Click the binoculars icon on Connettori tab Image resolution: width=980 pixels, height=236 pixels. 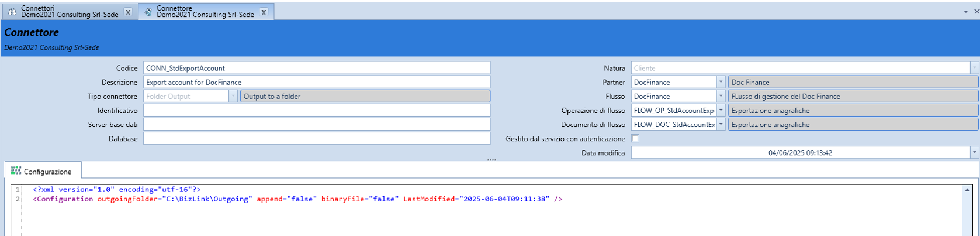[x=12, y=12]
